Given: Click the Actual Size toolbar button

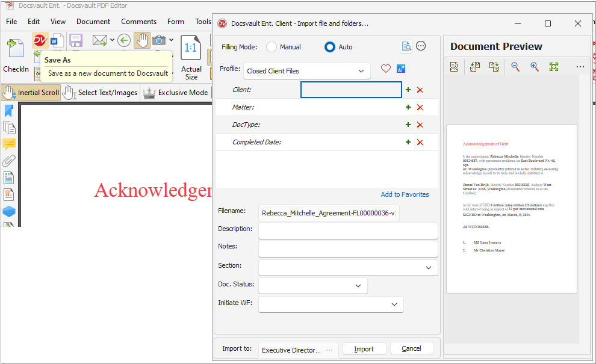Looking at the screenshot, I should pos(191,57).
